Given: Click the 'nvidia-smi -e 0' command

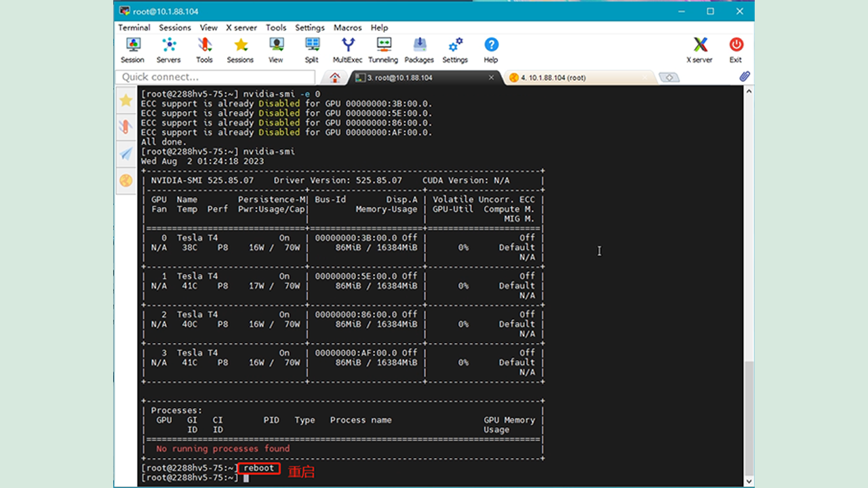Looking at the screenshot, I should point(282,94).
